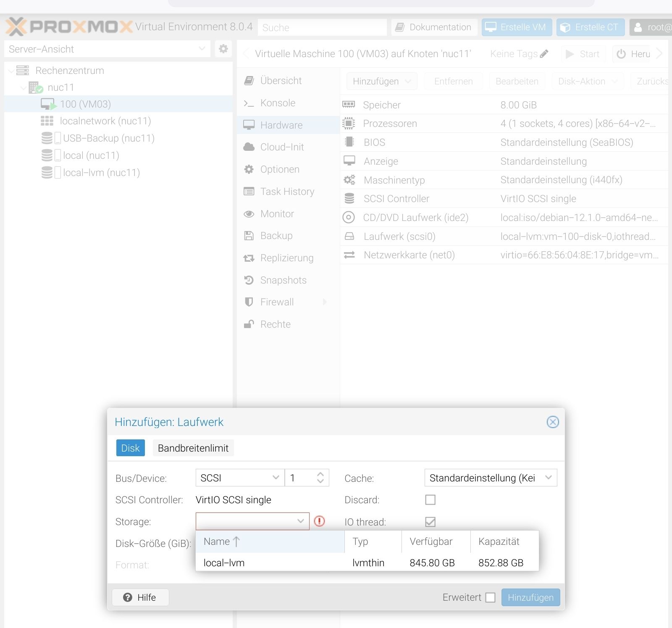The image size is (672, 628).
Task: Collapse the nuc11 tree node
Action: tap(24, 88)
